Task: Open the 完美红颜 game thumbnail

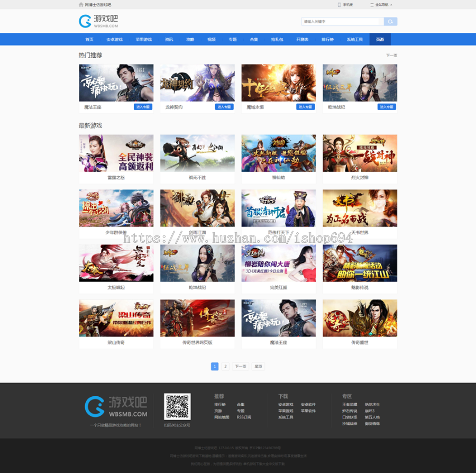Action: 279,263
